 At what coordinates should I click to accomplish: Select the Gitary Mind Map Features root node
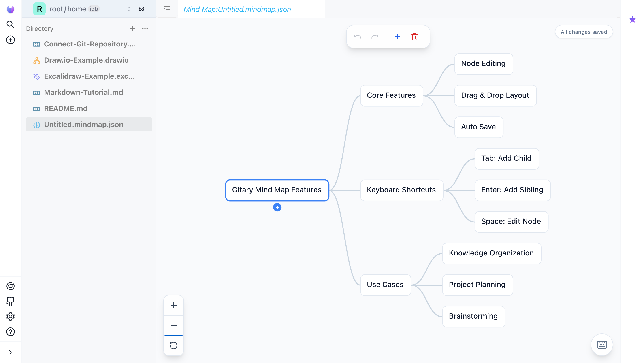click(277, 190)
